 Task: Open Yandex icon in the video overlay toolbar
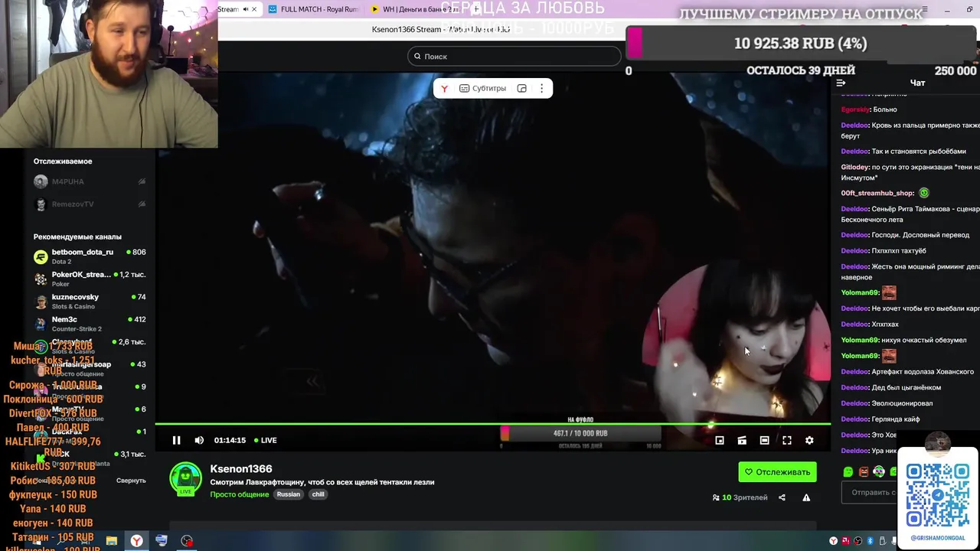(444, 88)
